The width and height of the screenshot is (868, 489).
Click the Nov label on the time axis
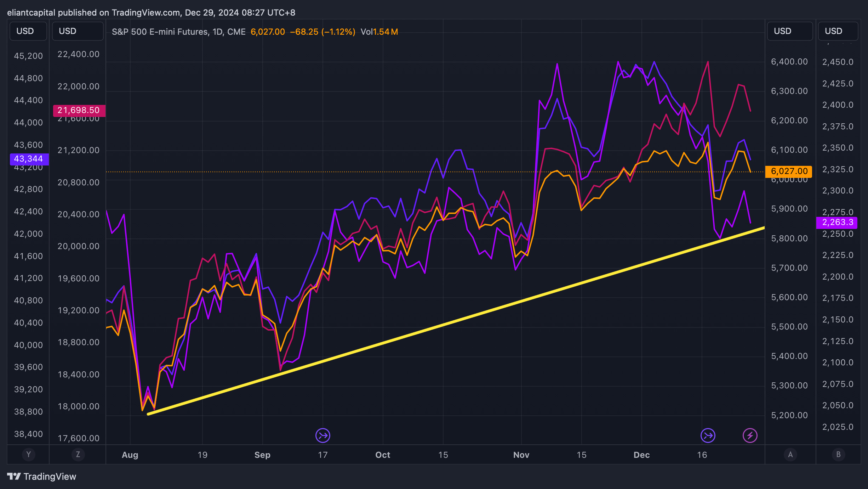521,455
